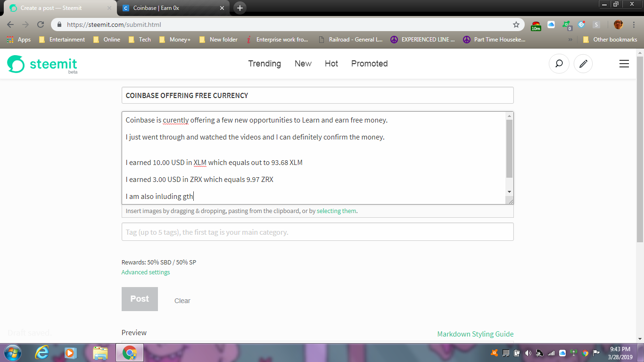Open the Markdown Styling Guide link
Viewport: 644px width, 362px height.
point(475,334)
